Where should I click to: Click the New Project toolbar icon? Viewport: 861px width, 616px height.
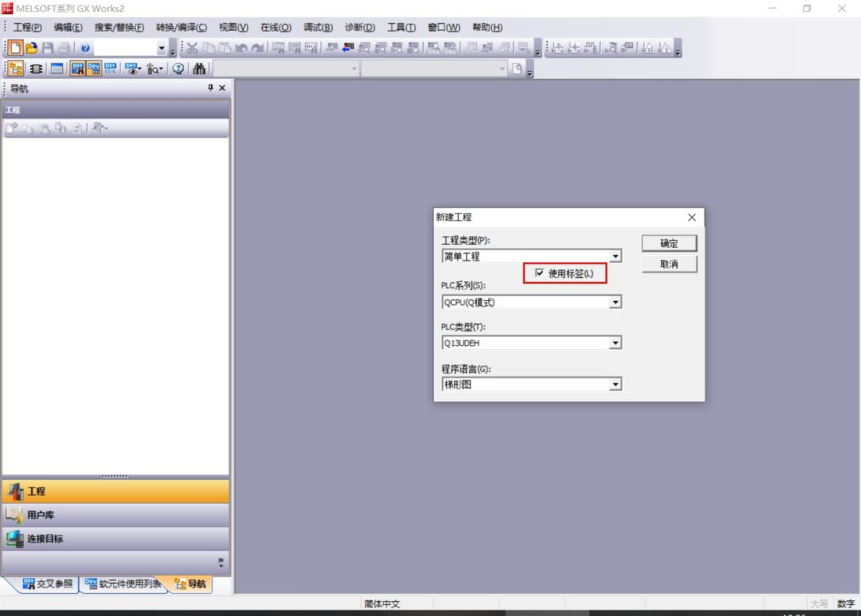16,48
